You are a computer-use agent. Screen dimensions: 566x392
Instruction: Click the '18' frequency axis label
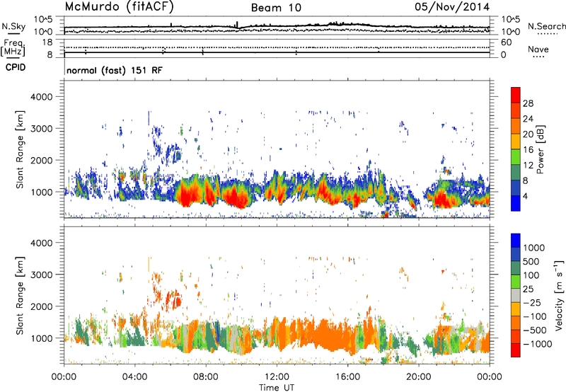47,42
